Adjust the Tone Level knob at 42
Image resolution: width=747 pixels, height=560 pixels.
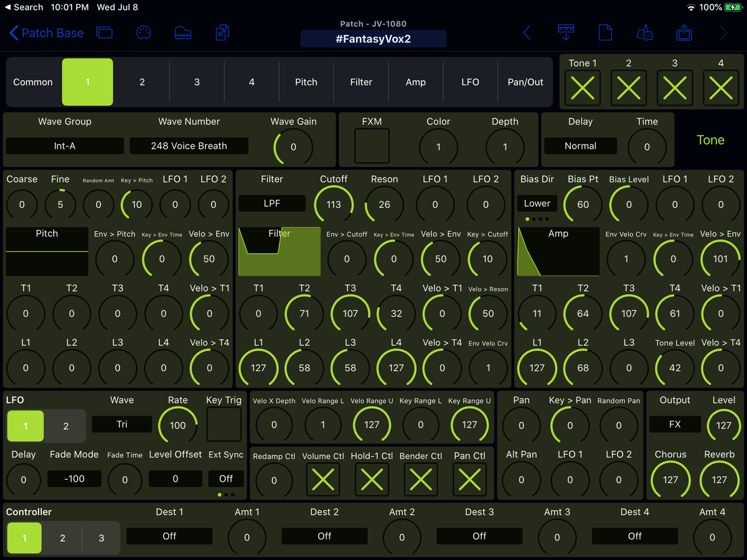tap(675, 368)
